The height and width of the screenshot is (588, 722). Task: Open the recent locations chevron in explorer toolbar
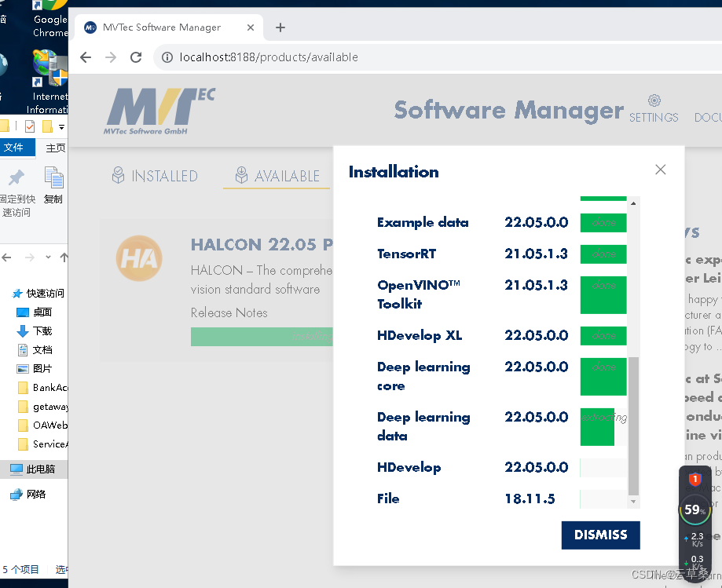click(47, 257)
